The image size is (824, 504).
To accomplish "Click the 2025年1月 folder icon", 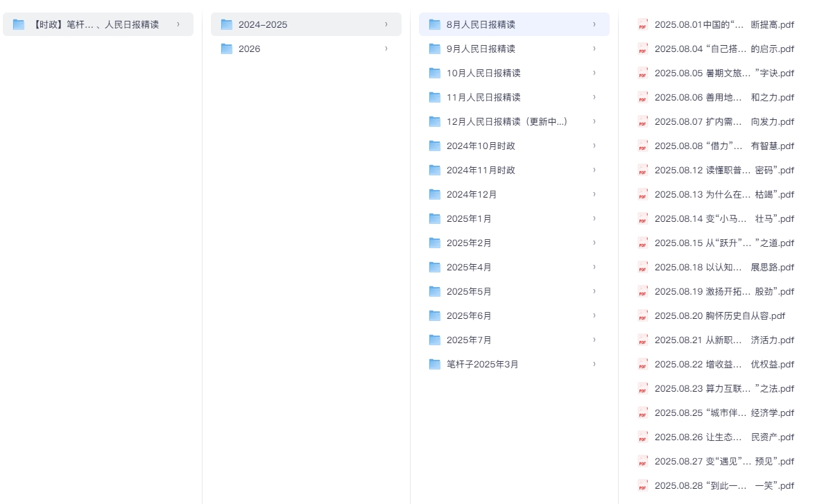I will [434, 218].
